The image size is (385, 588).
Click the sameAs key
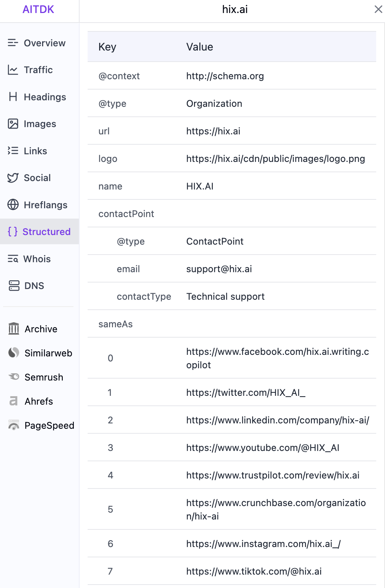coord(116,324)
